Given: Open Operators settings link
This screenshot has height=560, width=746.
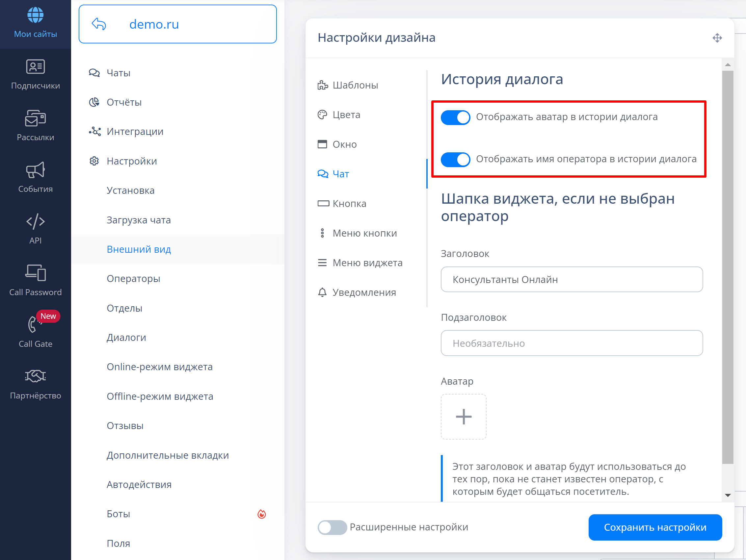Looking at the screenshot, I should coord(133,279).
